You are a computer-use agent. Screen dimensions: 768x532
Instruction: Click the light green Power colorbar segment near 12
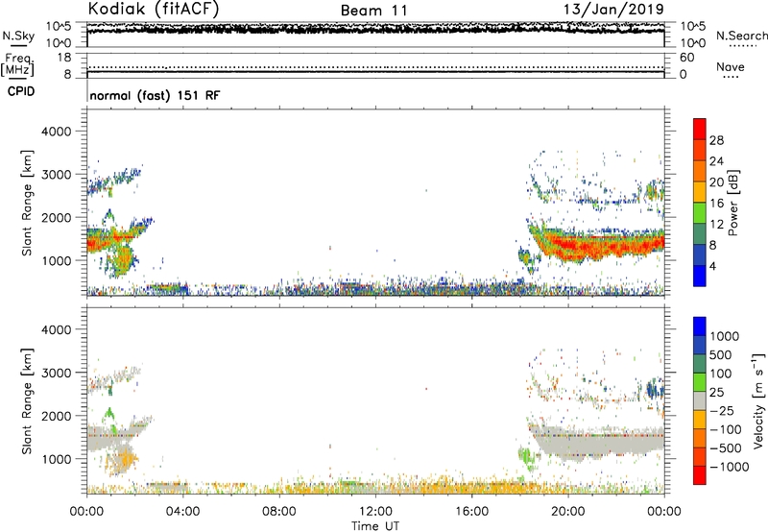tap(700, 213)
